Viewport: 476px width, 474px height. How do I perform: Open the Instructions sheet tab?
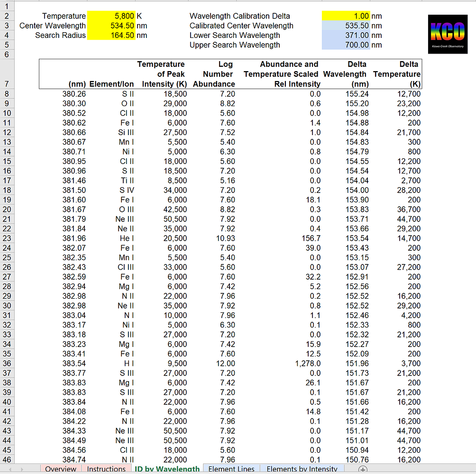[106, 469]
